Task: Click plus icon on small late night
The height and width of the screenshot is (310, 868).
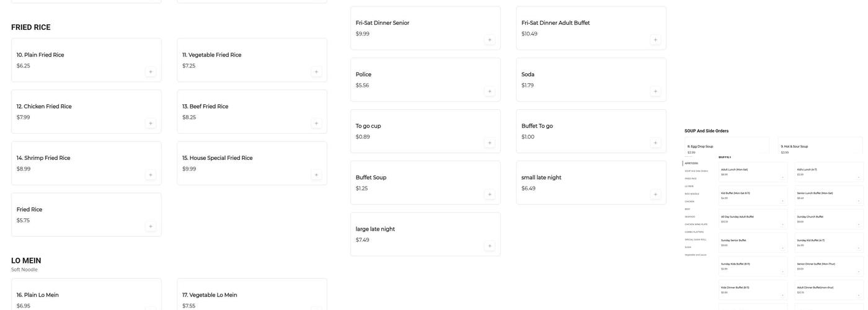Action: click(655, 195)
